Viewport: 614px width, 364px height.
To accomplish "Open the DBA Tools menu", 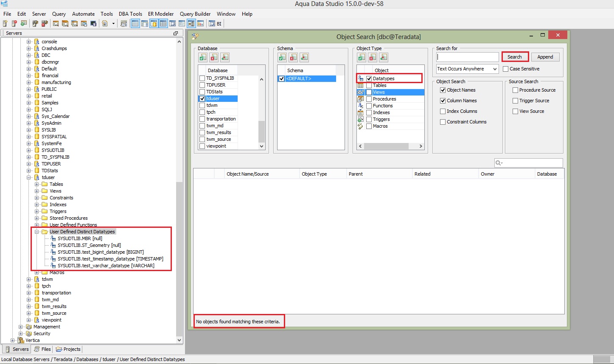I will (130, 14).
